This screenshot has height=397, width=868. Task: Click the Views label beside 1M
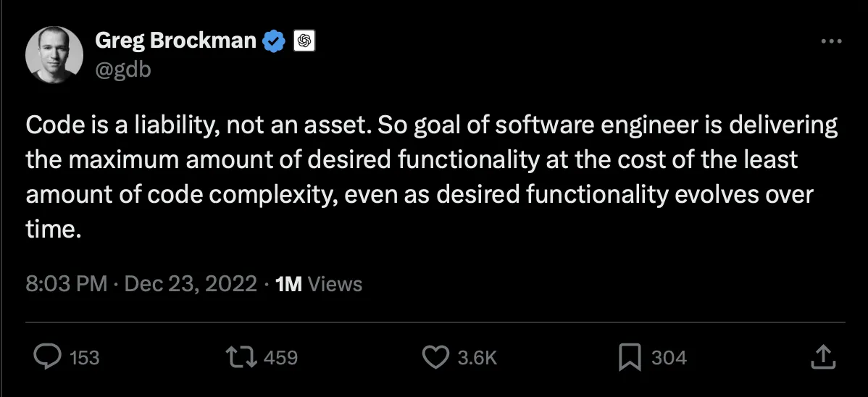[335, 283]
